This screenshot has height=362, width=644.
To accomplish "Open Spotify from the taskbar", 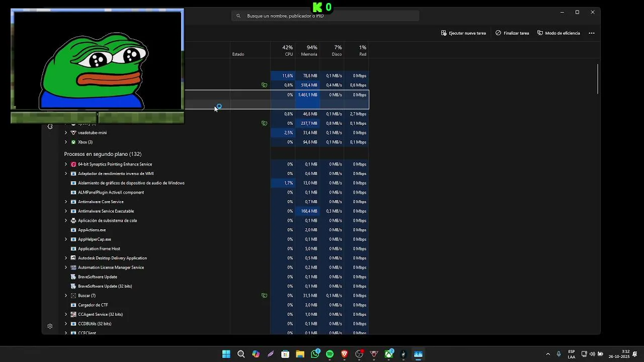I will (x=330, y=354).
